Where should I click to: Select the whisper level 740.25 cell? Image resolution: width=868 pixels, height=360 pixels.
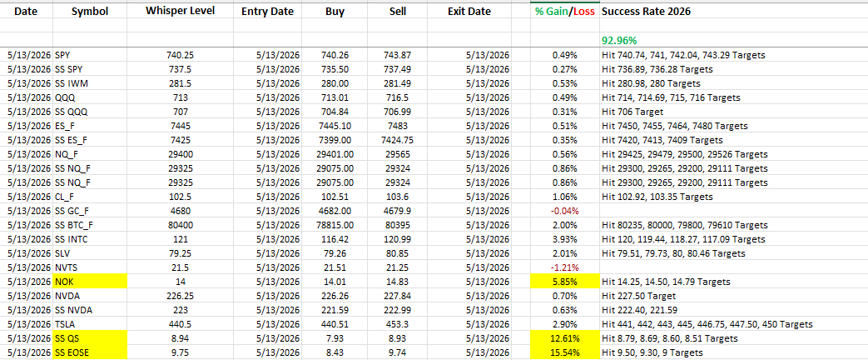tap(180, 56)
